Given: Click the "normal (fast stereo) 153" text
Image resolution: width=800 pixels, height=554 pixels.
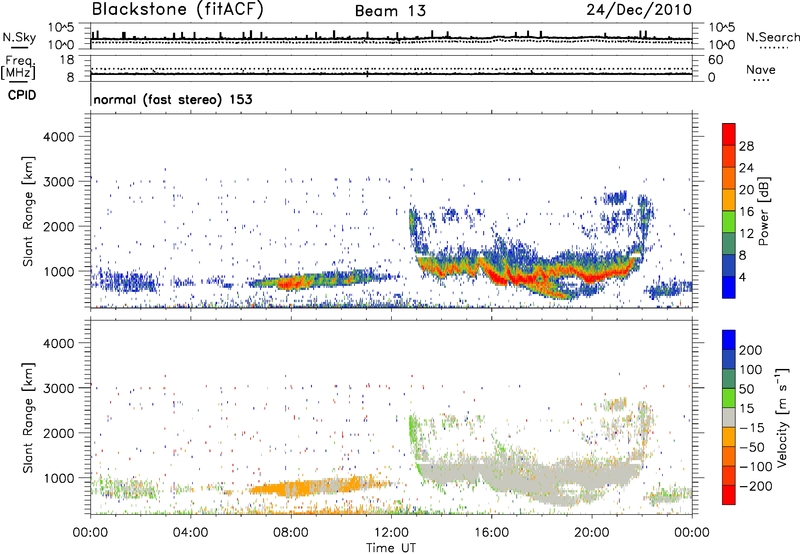Looking at the screenshot, I should pos(173,99).
